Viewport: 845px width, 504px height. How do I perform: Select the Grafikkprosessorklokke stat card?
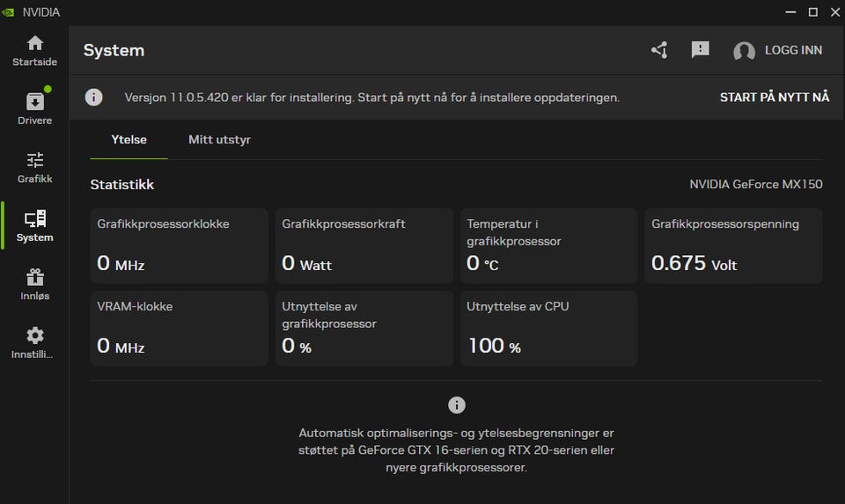point(180,246)
